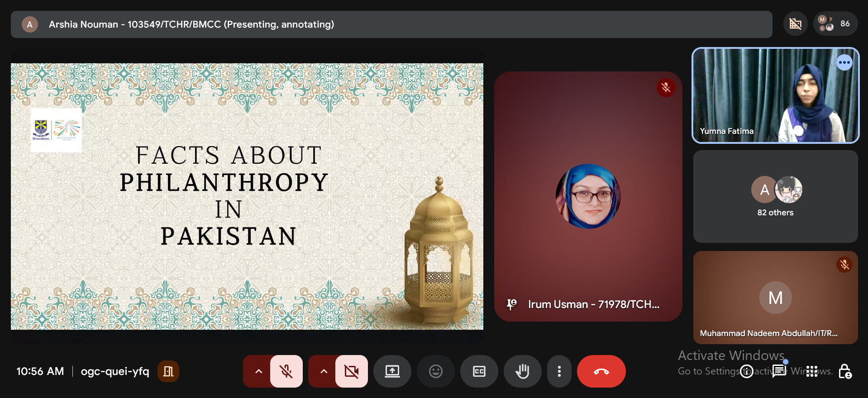Open meeting details info icon
The height and width of the screenshot is (398, 868).
tap(747, 371)
